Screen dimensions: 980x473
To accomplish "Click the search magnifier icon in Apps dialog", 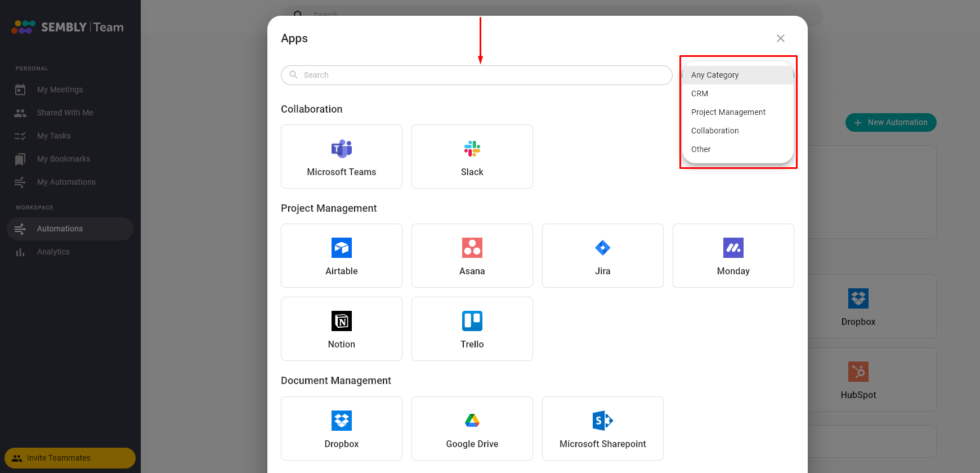I will click(x=293, y=75).
